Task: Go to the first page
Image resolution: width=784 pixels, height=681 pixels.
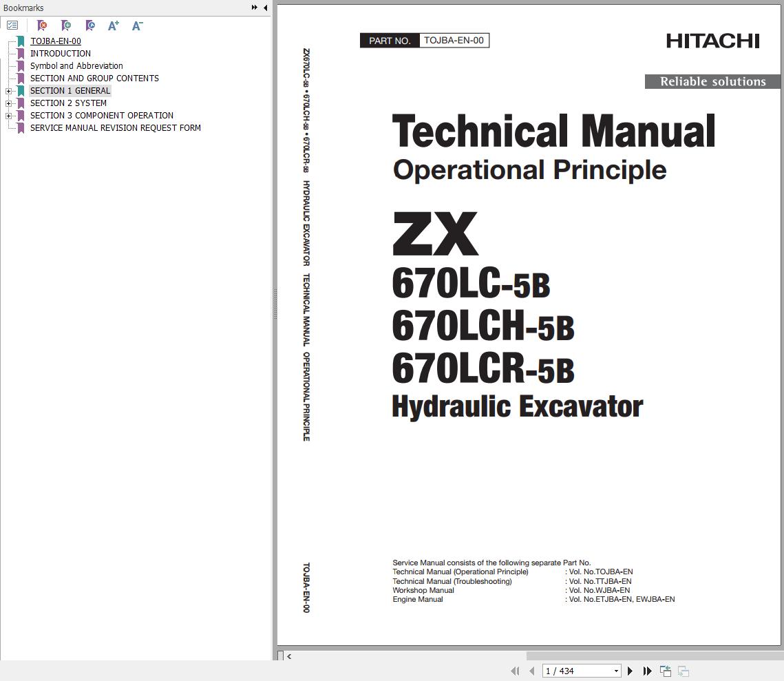Action: pyautogui.click(x=515, y=671)
